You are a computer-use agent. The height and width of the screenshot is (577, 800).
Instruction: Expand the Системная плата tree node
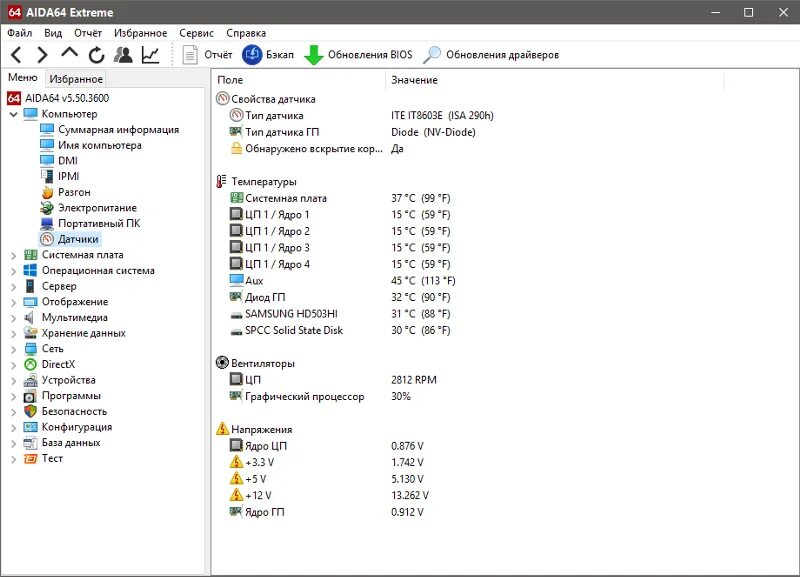click(x=14, y=255)
